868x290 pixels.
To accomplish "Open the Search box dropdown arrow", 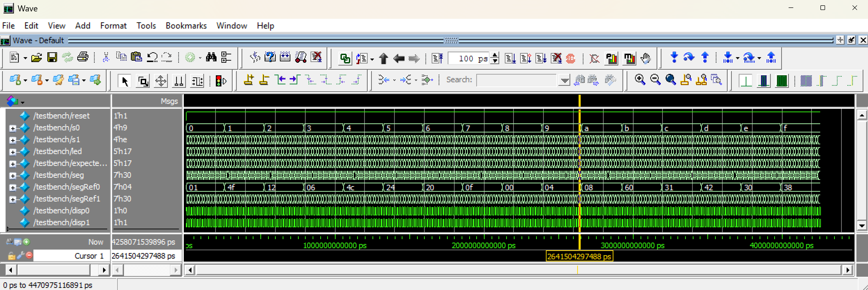I will coord(564,80).
